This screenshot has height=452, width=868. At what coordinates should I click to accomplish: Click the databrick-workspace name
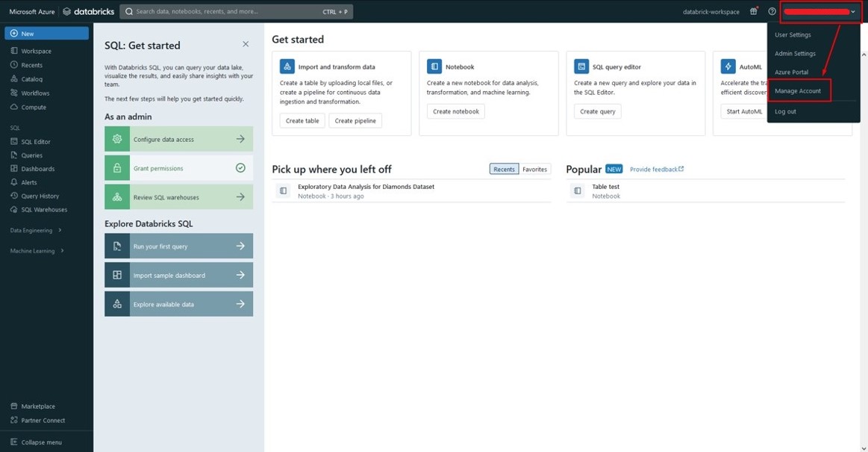(711, 12)
